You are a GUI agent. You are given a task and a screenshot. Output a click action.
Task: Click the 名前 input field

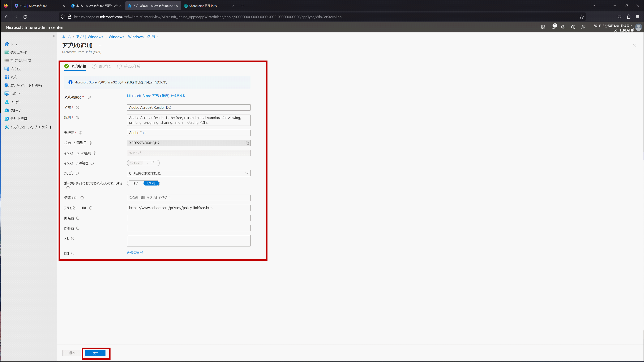pyautogui.click(x=189, y=107)
